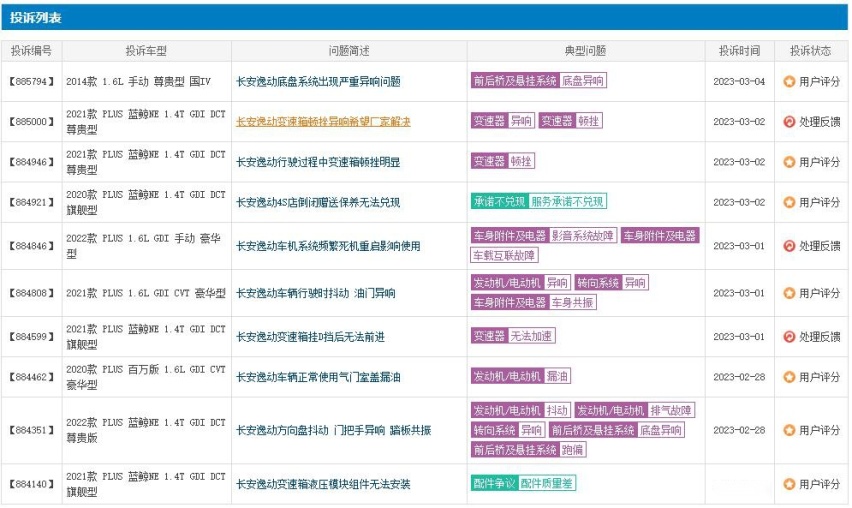
Task: Click the 投诉车型 column header
Action: tap(146, 51)
